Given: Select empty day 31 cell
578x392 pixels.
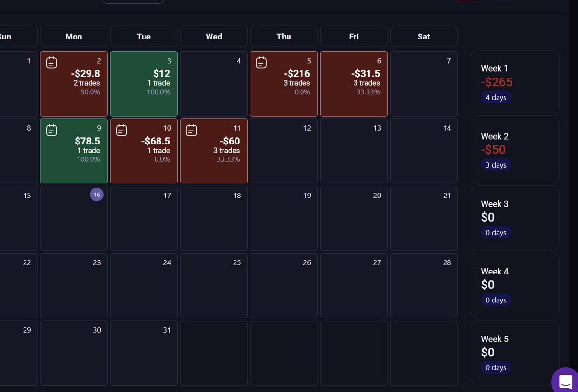Looking at the screenshot, I should (x=144, y=353).
